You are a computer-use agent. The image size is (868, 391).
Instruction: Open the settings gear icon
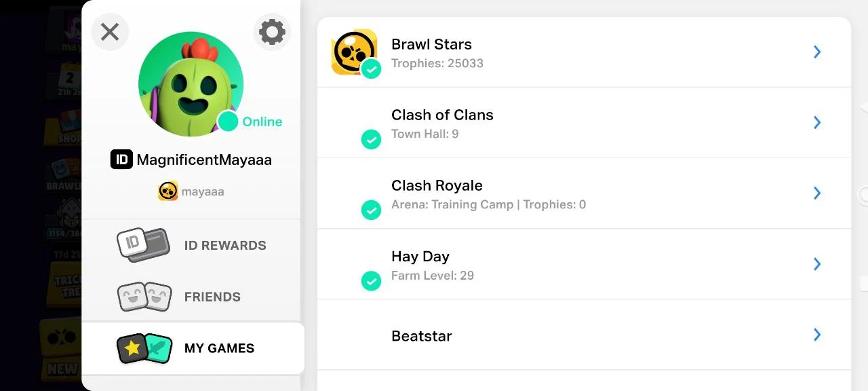click(x=272, y=32)
